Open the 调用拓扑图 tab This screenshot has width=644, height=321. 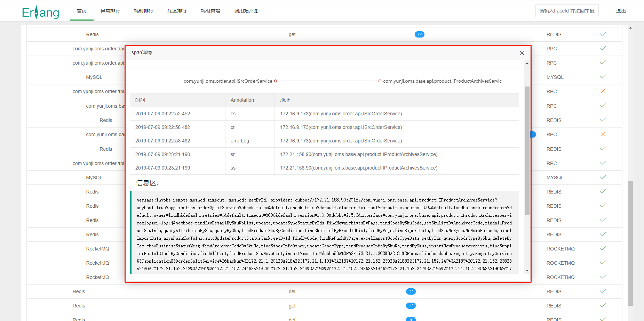tap(246, 11)
